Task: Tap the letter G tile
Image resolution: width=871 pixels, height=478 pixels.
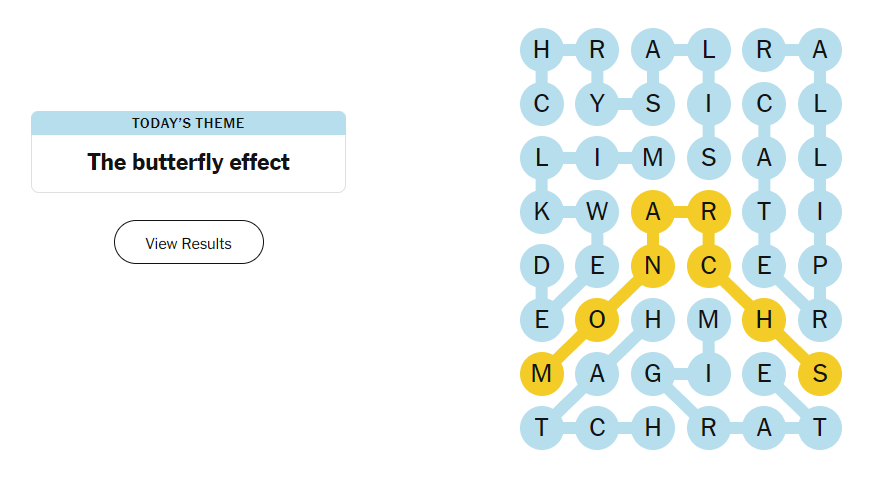Action: (x=653, y=375)
